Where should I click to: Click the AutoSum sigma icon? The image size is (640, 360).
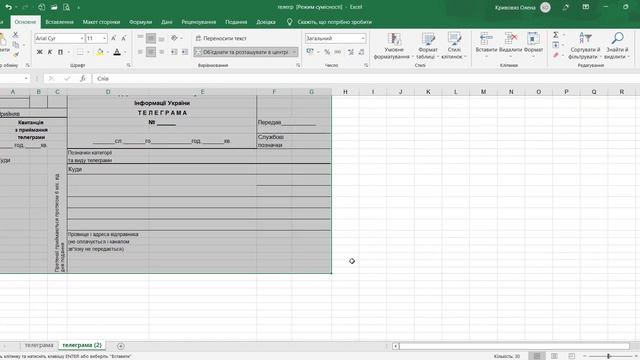pos(556,35)
